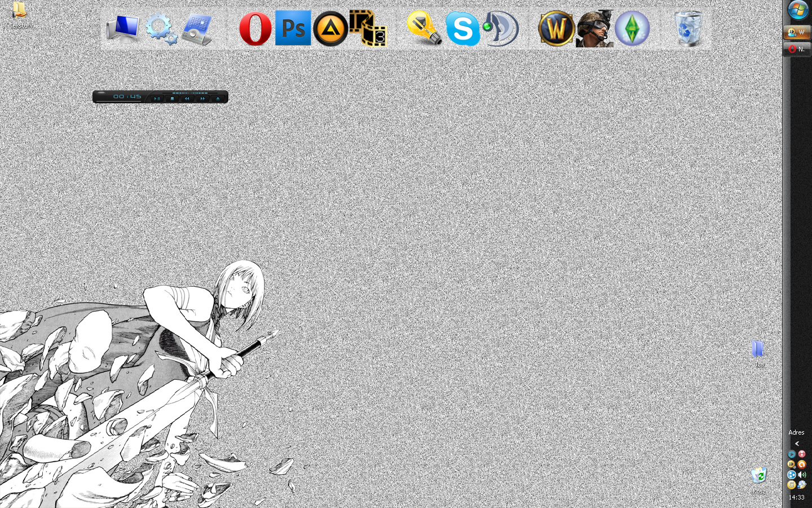Launch AIMP player from the dock
This screenshot has height=508, width=812.
[330, 29]
